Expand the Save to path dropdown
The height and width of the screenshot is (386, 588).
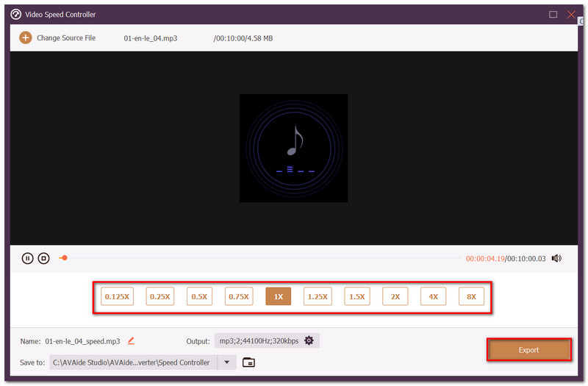(227, 362)
